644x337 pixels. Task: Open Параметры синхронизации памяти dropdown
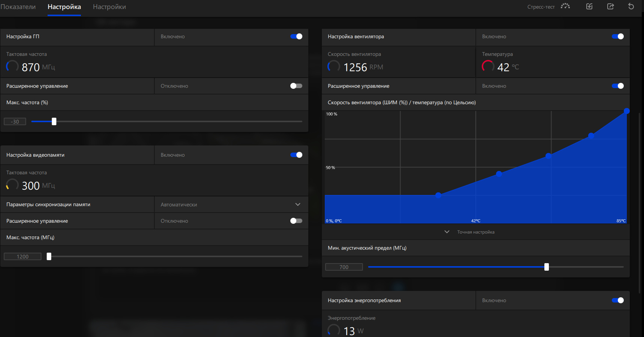coord(232,205)
